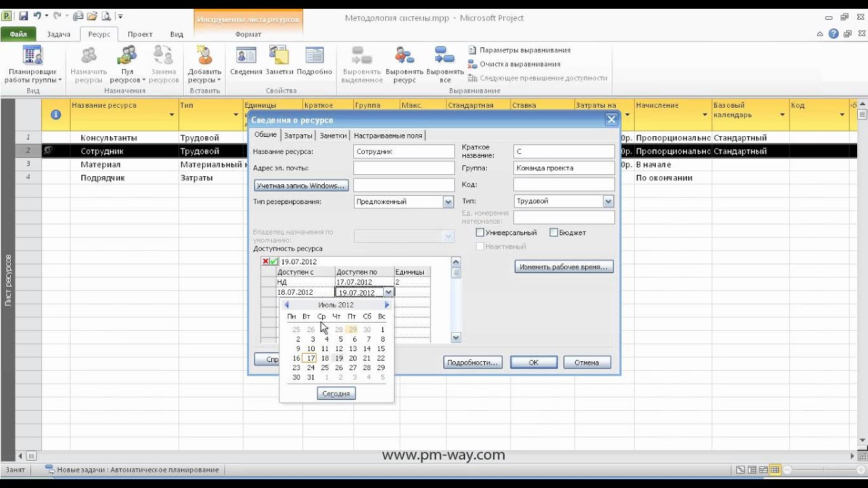Click the Undo arrow icon
Image resolution: width=868 pixels, height=488 pixels.
point(37,16)
